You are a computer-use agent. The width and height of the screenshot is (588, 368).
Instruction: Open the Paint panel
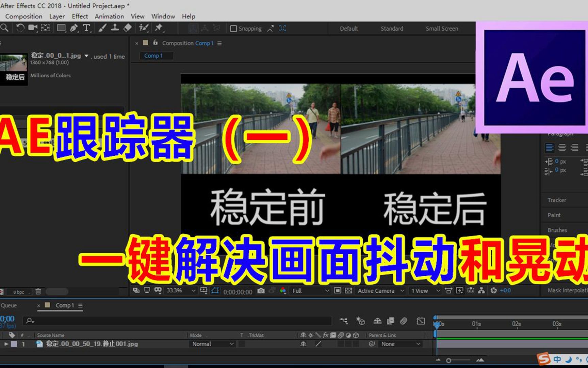coord(554,215)
